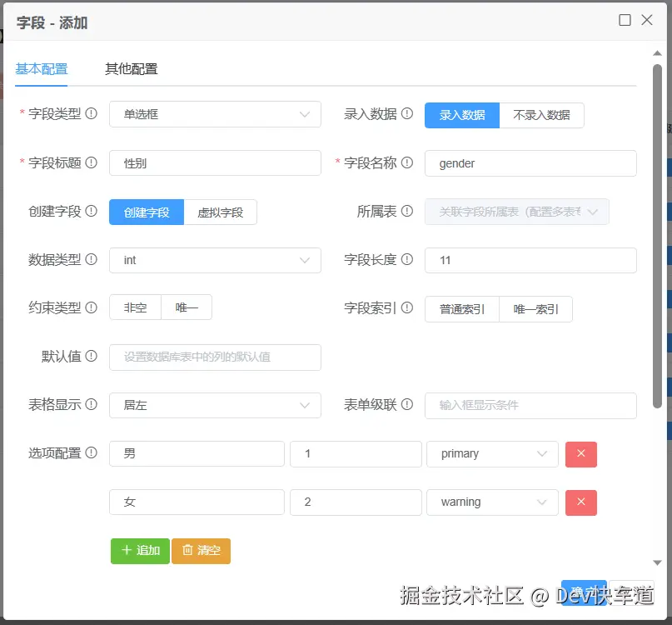The width and height of the screenshot is (672, 625).
Task: Open 字段类型 dropdown showing 单选框
Action: [215, 114]
